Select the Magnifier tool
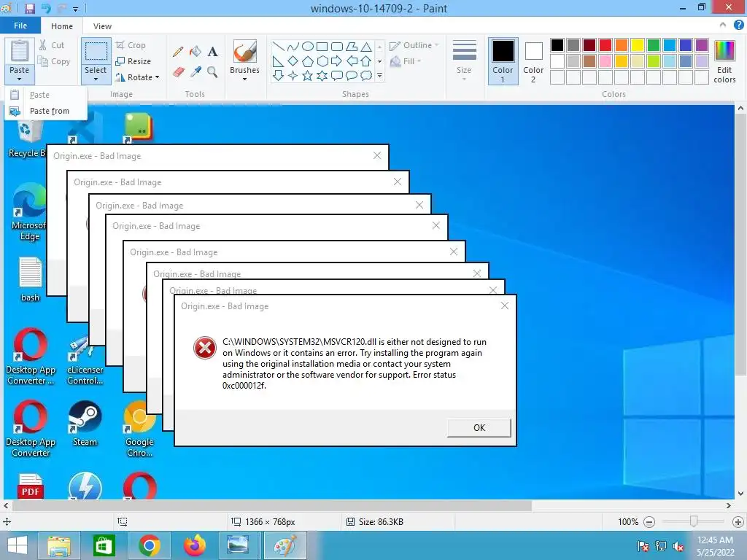Image resolution: width=747 pixels, height=560 pixels. [212, 72]
